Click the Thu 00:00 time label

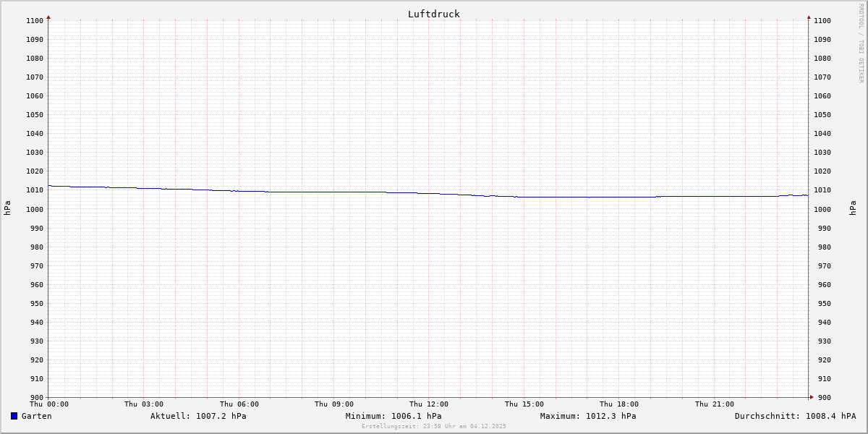[49, 404]
